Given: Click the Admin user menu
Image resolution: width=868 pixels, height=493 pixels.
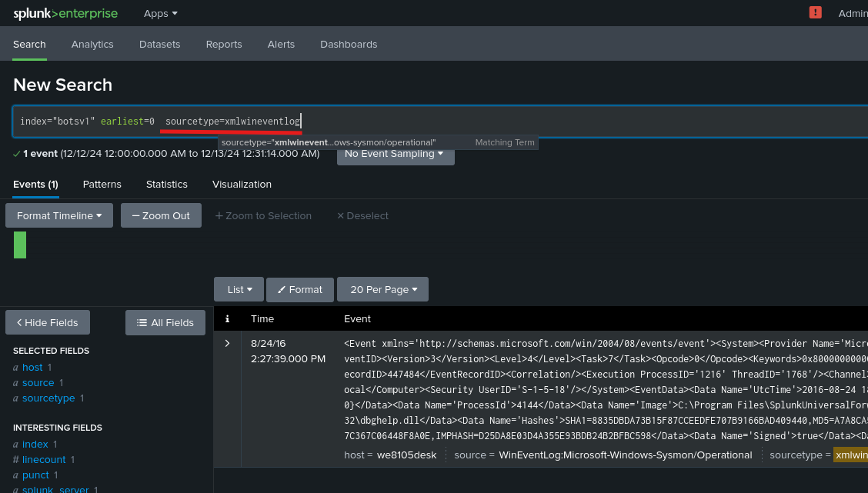Looking at the screenshot, I should [853, 13].
